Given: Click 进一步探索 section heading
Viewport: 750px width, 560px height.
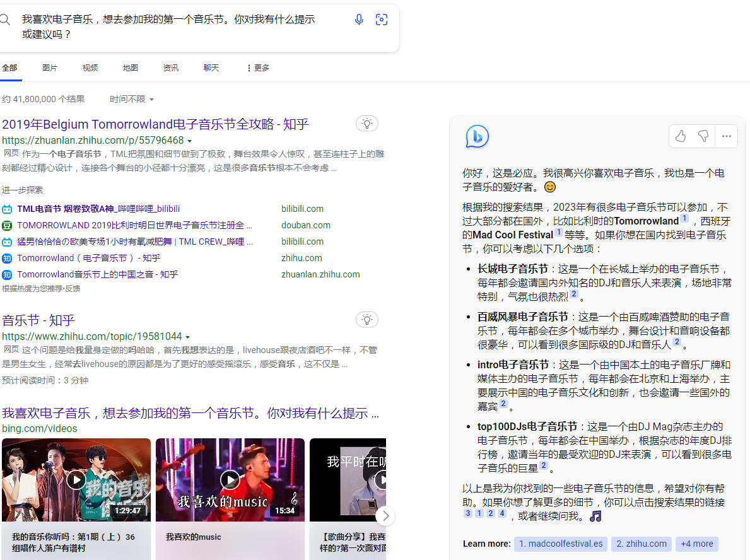Looking at the screenshot, I should coord(22,190).
